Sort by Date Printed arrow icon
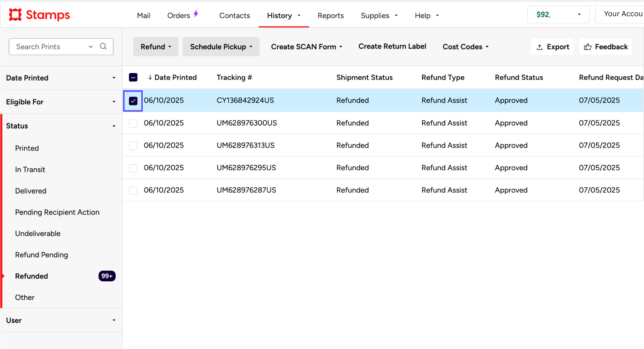Viewport: 644px width, 349px height. point(150,77)
